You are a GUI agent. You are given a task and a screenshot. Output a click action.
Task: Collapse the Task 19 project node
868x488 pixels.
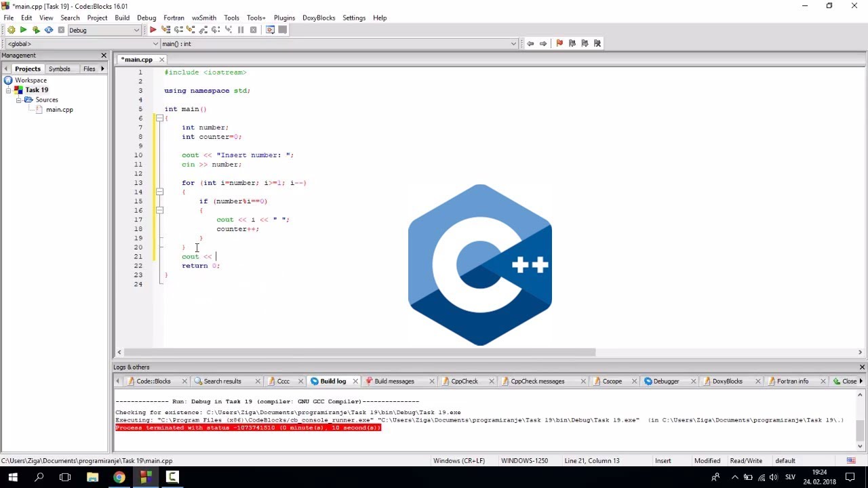pos(9,90)
